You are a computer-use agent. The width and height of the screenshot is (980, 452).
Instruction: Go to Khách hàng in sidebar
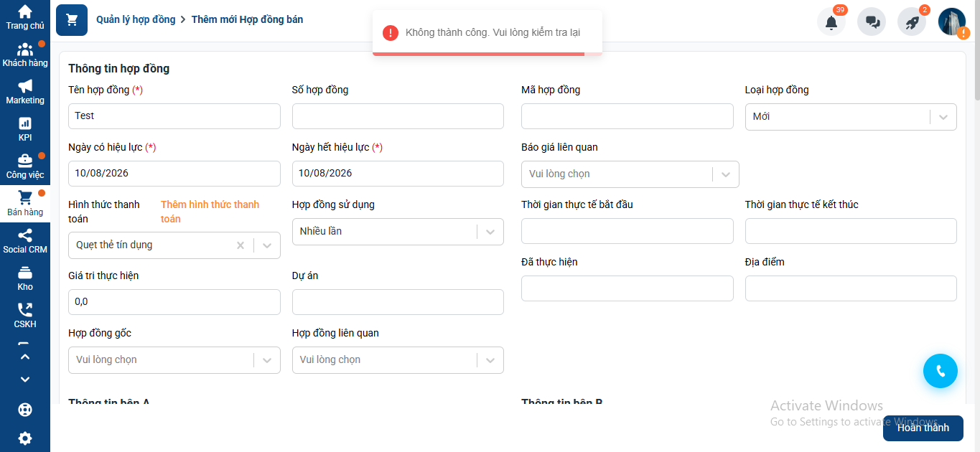(25, 55)
